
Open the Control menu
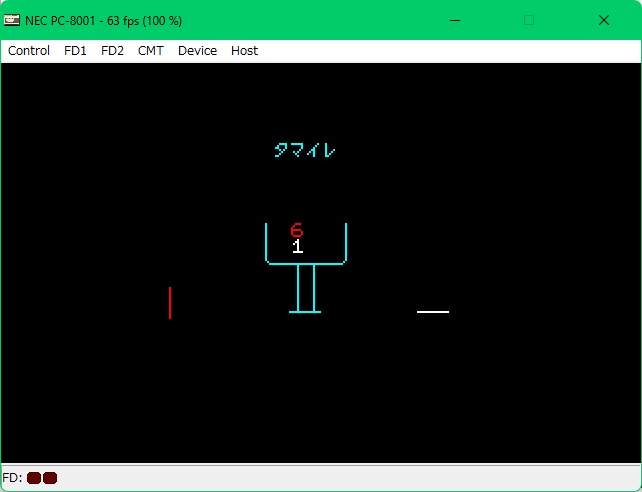29,51
